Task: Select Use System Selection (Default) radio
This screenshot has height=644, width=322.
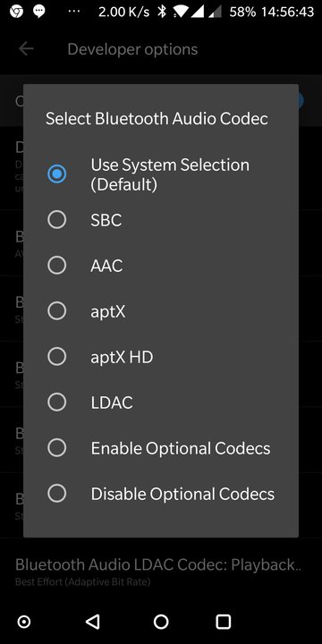Action: point(161,174)
